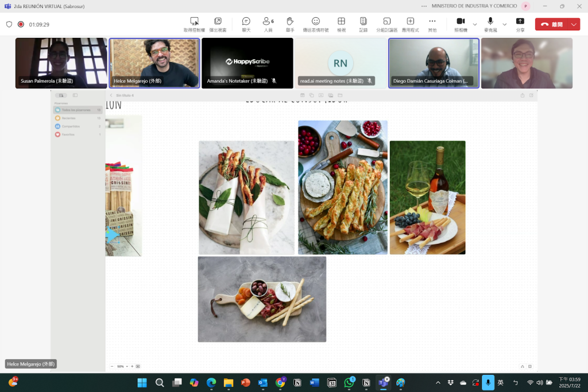The image size is (588, 392).
Task: Toggle the taskbar microphone indicator
Action: [488, 382]
